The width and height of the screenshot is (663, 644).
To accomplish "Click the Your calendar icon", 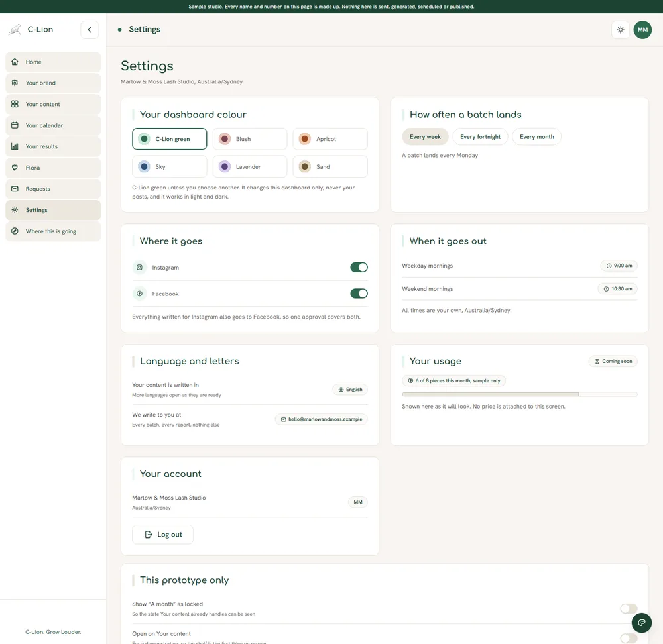I will 15,125.
